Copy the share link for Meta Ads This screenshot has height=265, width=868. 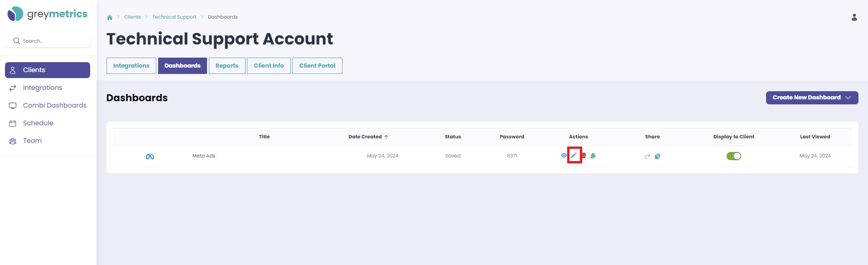(657, 156)
